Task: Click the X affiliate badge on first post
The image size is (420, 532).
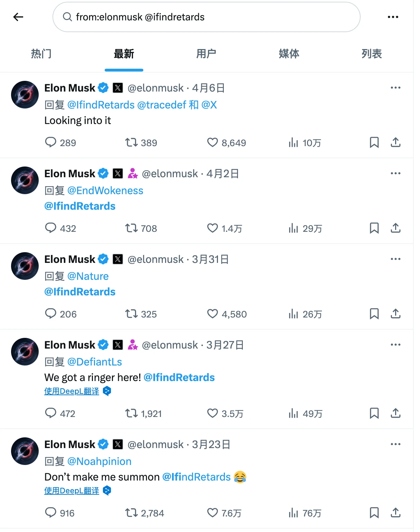Action: 118,88
